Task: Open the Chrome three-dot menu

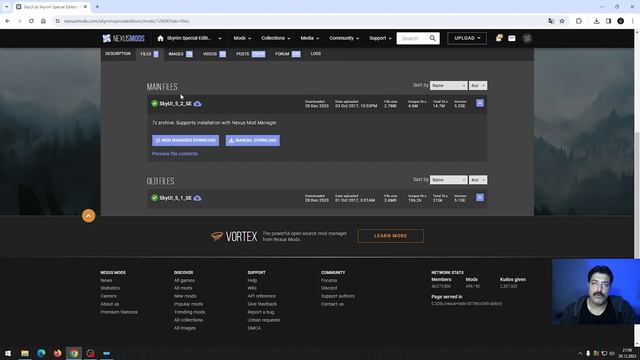Action: (633, 21)
